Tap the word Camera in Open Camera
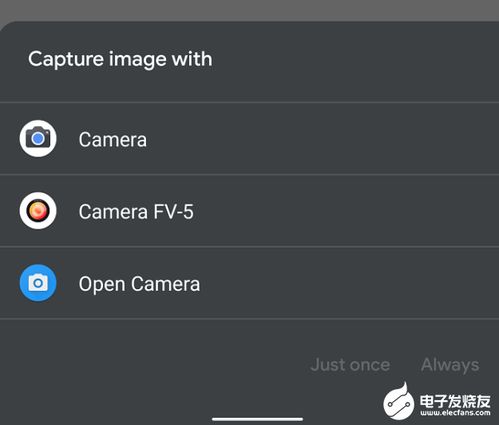 (165, 284)
